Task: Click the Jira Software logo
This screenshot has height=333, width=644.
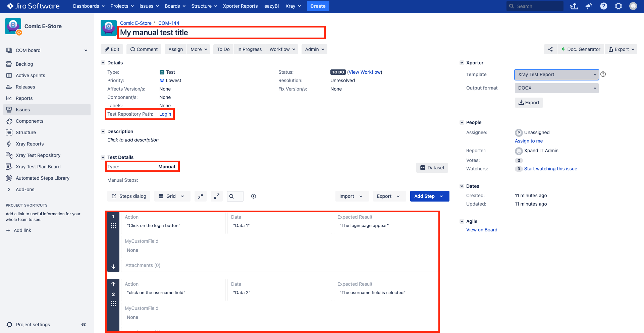Action: (34, 6)
